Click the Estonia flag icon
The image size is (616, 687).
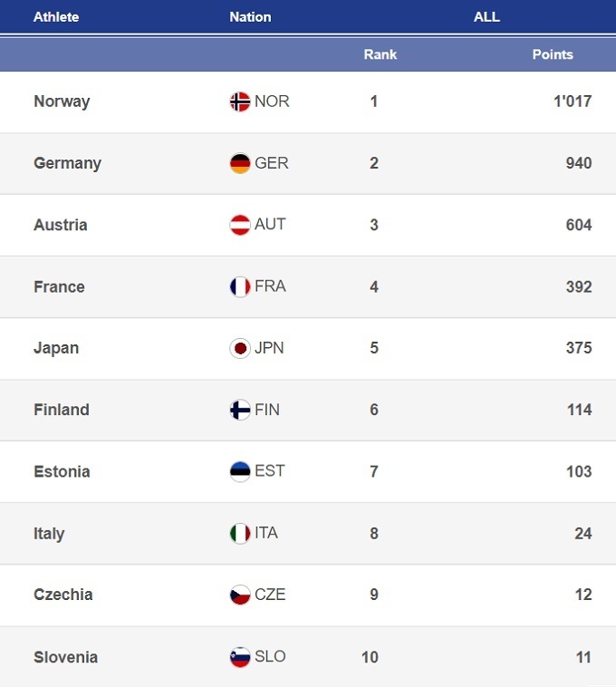[240, 471]
